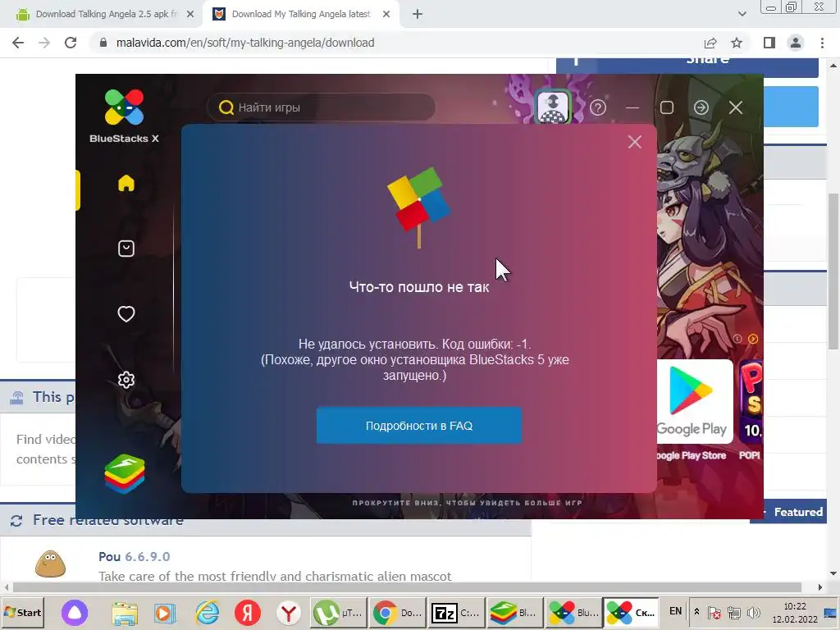Open the BlueStacks help question-mark icon
Image resolution: width=840 pixels, height=630 pixels.
pos(598,107)
